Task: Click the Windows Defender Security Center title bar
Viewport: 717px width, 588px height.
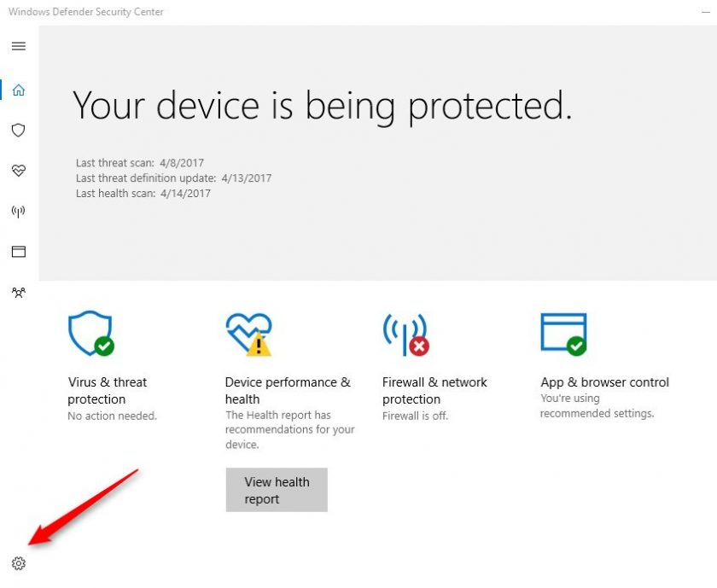Action: click(x=85, y=11)
